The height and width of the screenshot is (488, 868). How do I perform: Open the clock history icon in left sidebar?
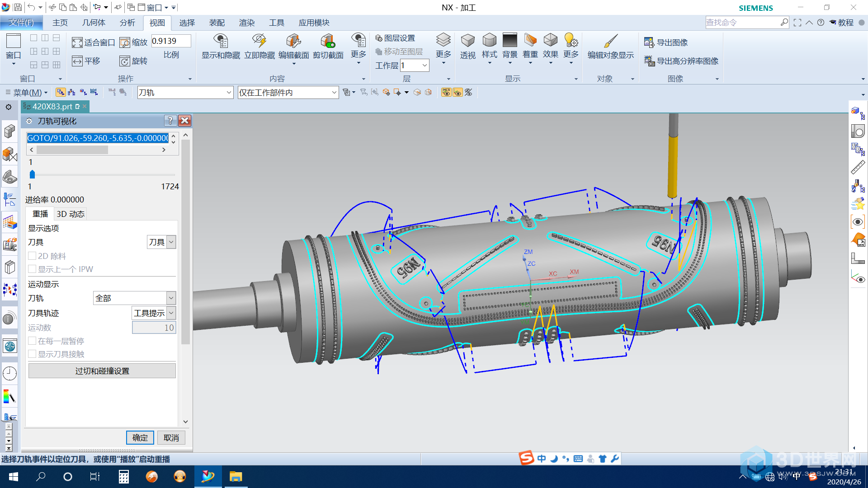click(9, 374)
